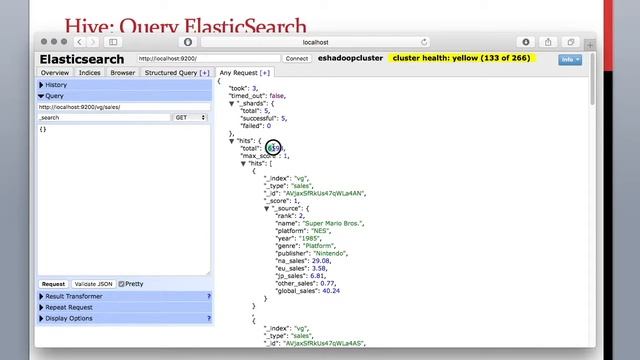Add a new Safari tab
This screenshot has height=360, width=640.
pyautogui.click(x=590, y=45)
